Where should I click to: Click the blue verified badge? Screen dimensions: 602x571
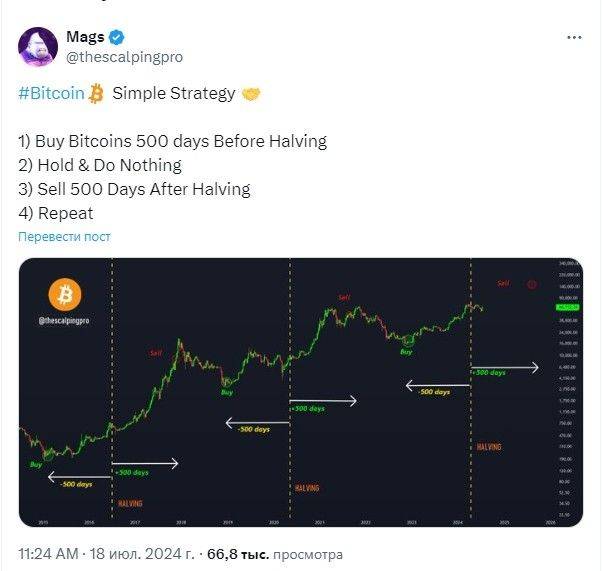tap(117, 38)
